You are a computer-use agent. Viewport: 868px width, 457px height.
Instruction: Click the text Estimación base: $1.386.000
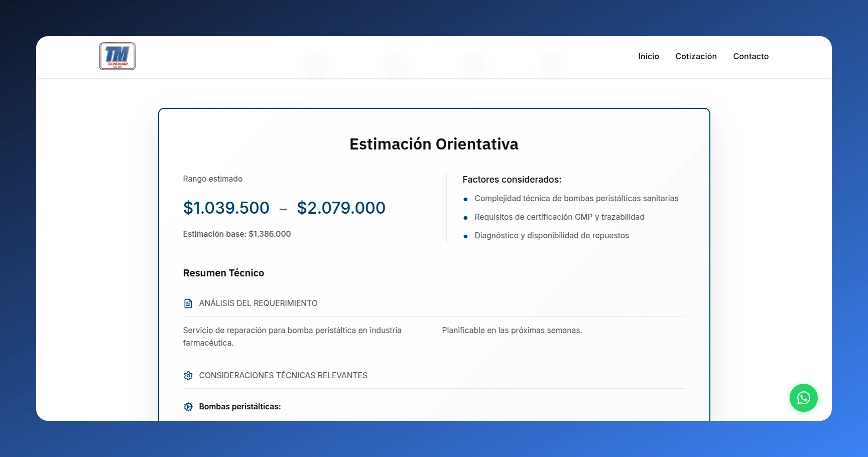click(237, 234)
